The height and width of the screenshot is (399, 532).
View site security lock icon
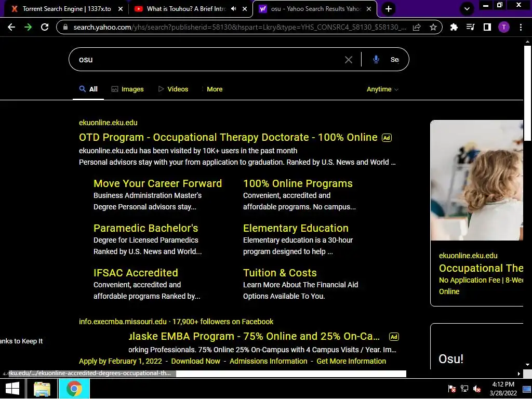click(x=65, y=27)
